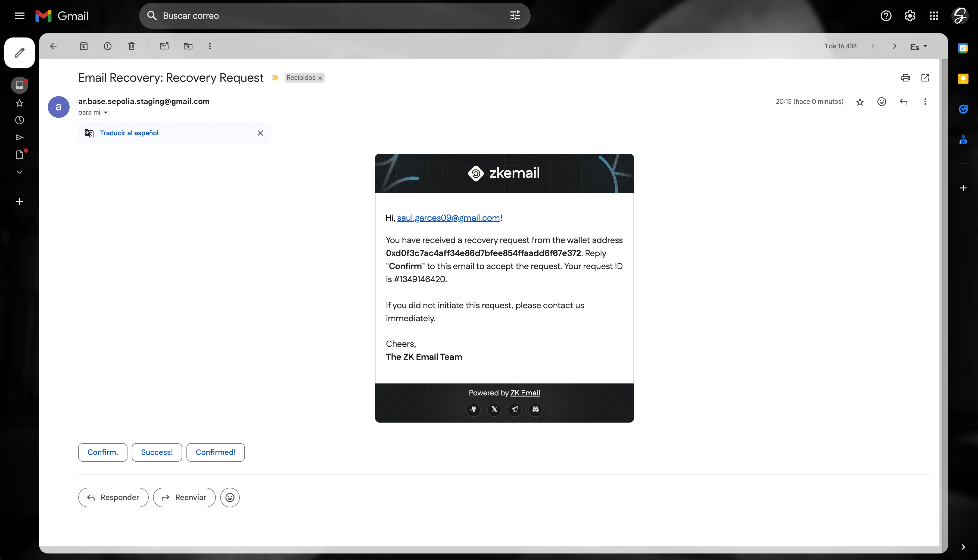Open the Inbox in the sidebar

19,85
